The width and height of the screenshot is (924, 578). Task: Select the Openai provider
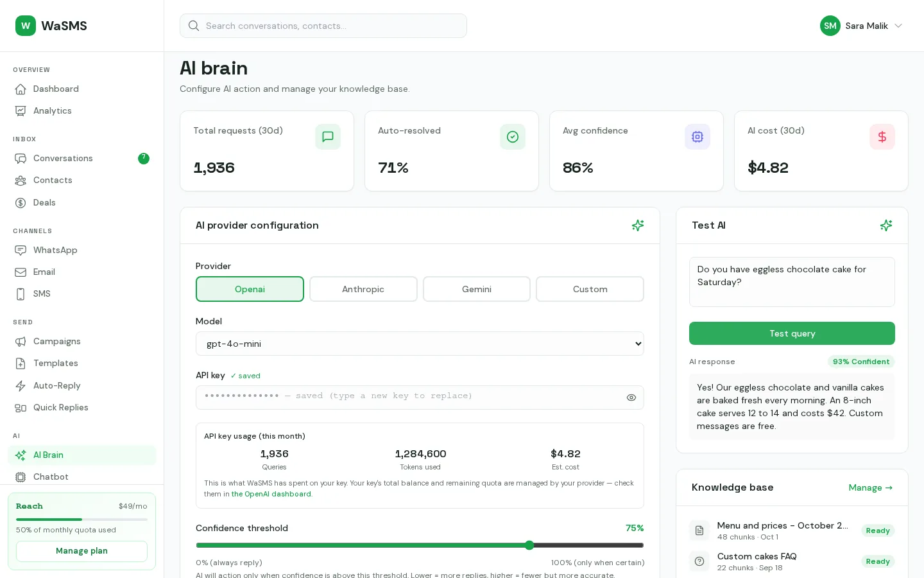tap(250, 289)
